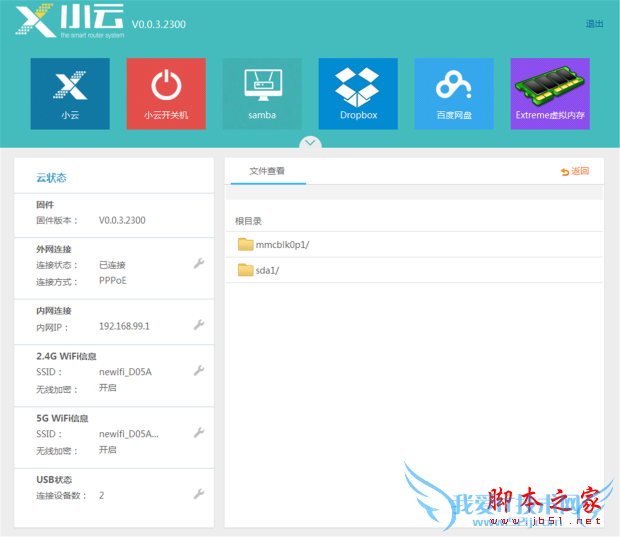
Task: Edit 5G WiFi settings wrench
Action: pyautogui.click(x=199, y=433)
